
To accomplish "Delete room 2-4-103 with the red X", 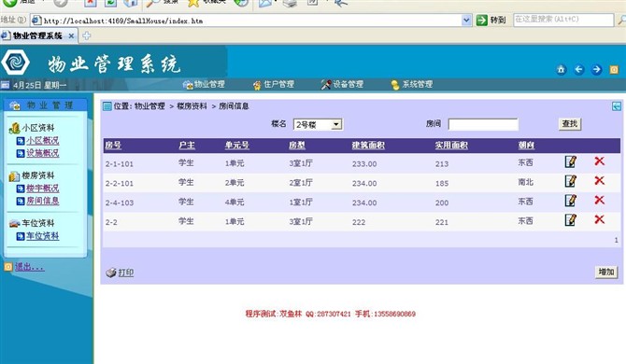I will (599, 200).
